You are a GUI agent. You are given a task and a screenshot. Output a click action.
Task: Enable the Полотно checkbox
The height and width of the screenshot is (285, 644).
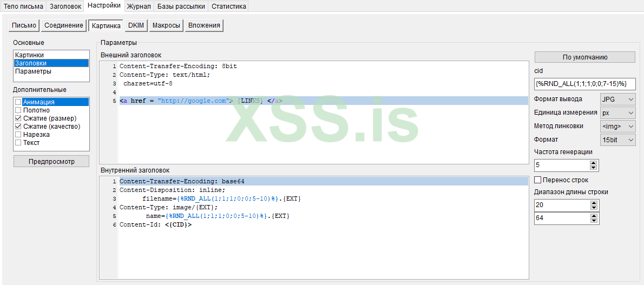pyautogui.click(x=18, y=110)
